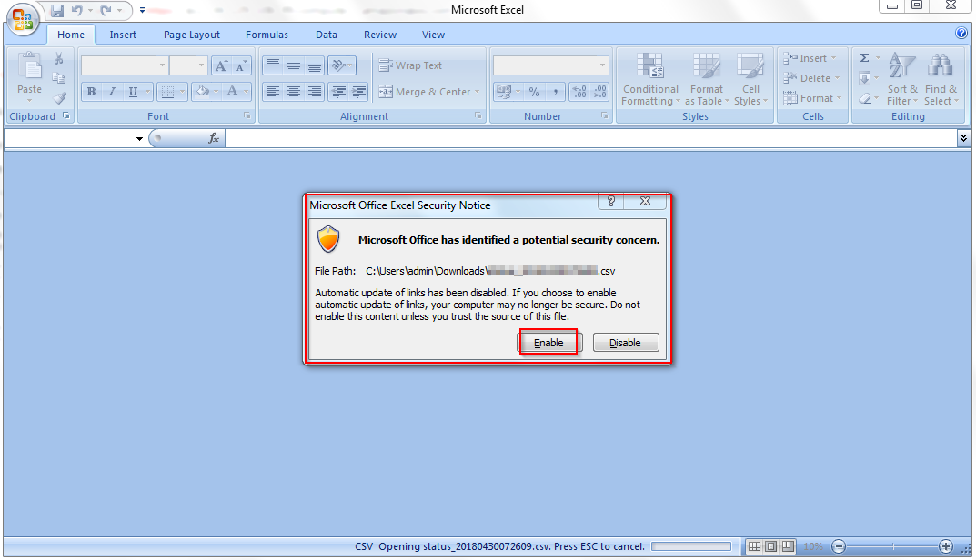This screenshot has width=976, height=560.
Task: Click the formula bar input
Action: coord(590,138)
